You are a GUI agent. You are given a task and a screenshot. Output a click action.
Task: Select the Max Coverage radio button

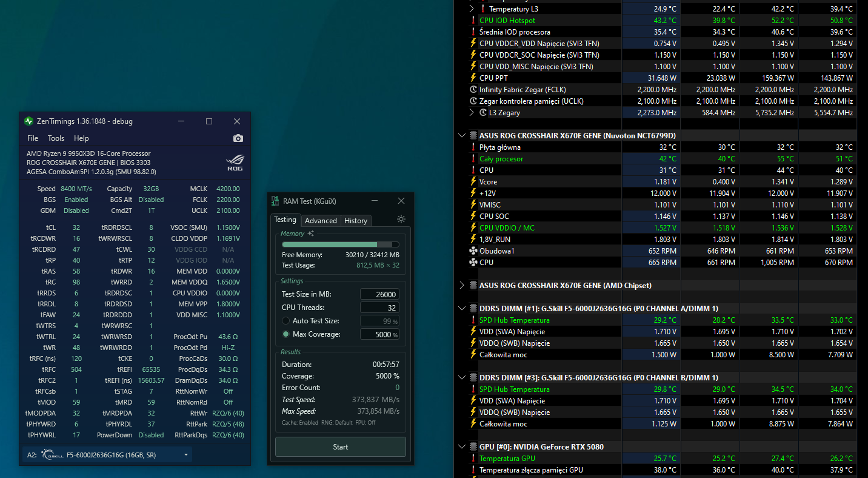point(286,334)
